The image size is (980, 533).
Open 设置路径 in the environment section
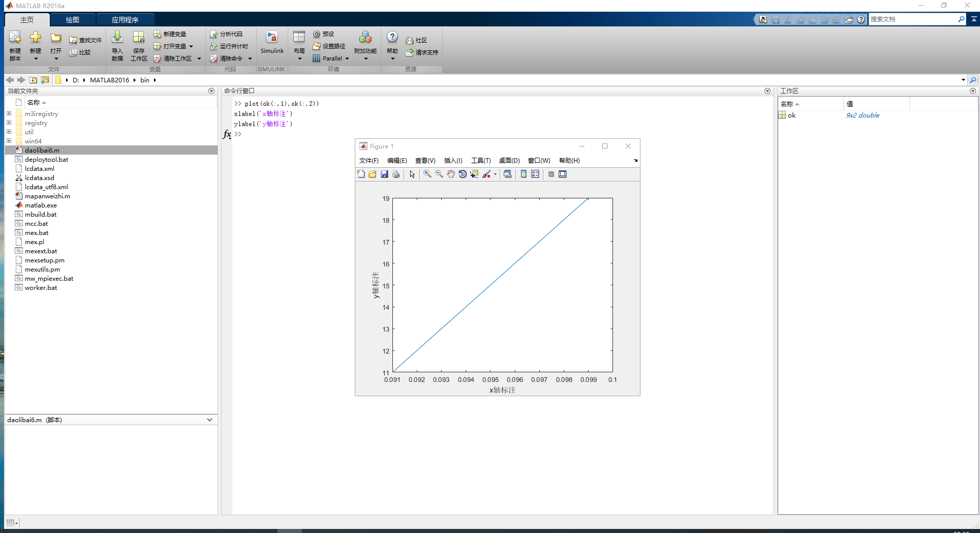pyautogui.click(x=330, y=46)
